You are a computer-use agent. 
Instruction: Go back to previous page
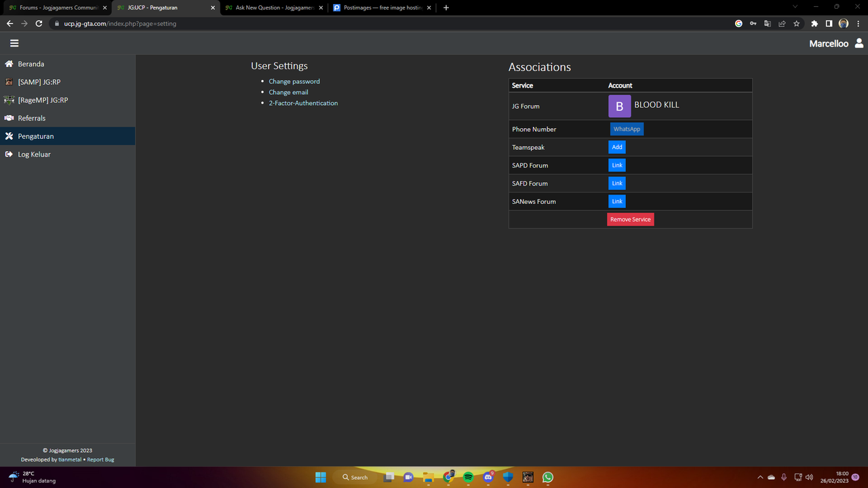pyautogui.click(x=9, y=23)
